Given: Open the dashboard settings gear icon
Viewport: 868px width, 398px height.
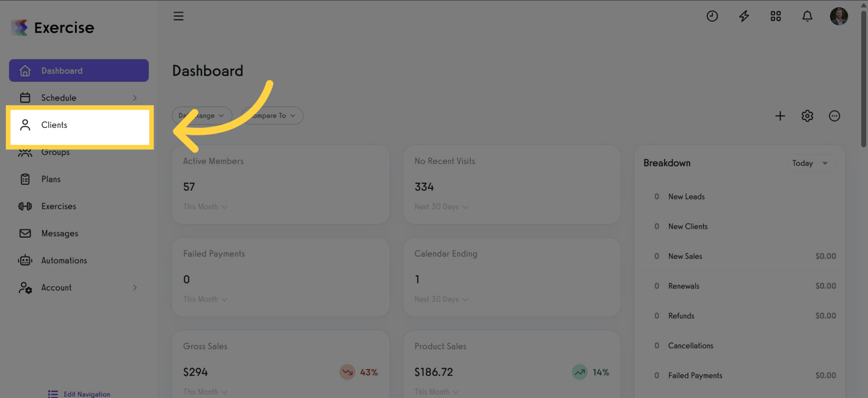Looking at the screenshot, I should tap(807, 116).
